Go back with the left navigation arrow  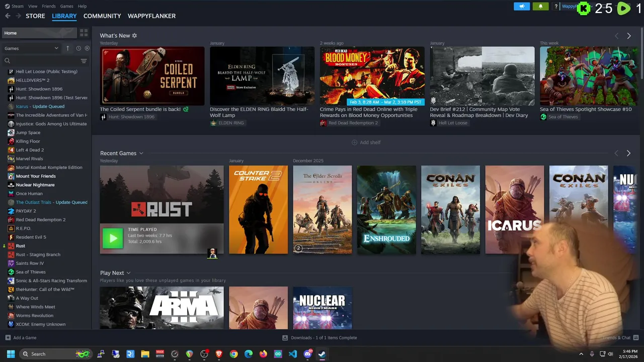8,16
